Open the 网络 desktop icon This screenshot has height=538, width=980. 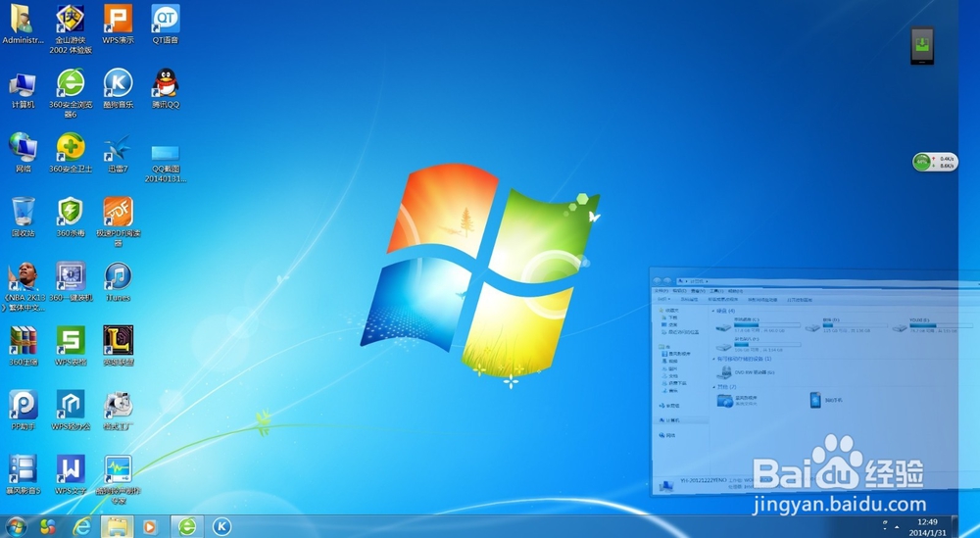(24, 153)
